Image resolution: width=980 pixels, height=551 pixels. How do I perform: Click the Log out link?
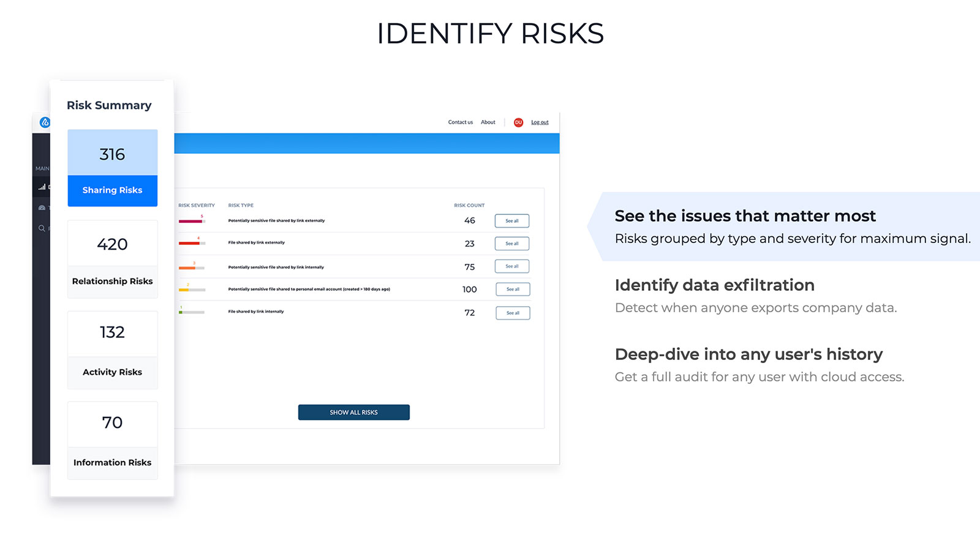coord(540,122)
